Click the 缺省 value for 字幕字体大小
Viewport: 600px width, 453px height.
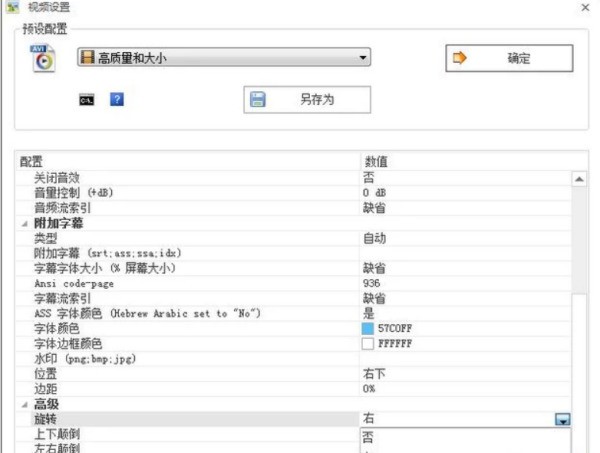click(x=374, y=268)
